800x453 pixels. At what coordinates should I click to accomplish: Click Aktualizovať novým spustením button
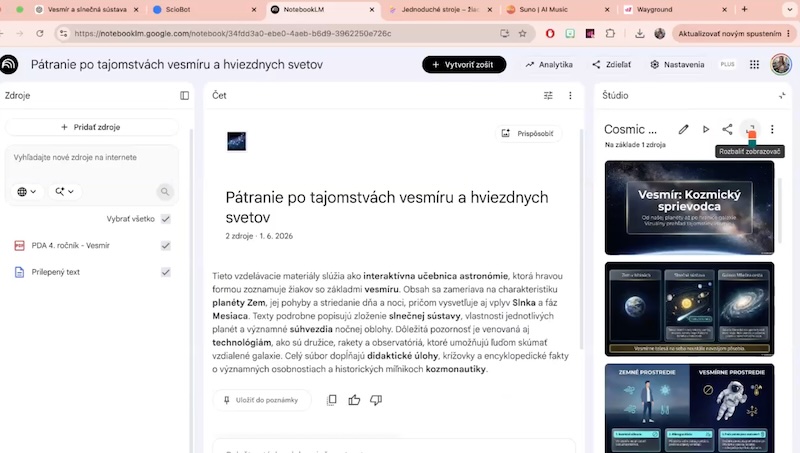coord(730,34)
